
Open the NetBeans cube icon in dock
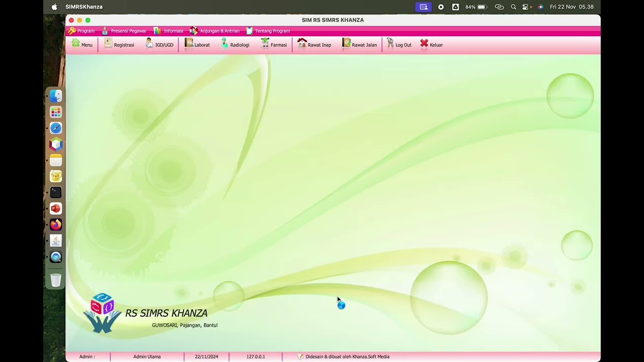pos(56,144)
